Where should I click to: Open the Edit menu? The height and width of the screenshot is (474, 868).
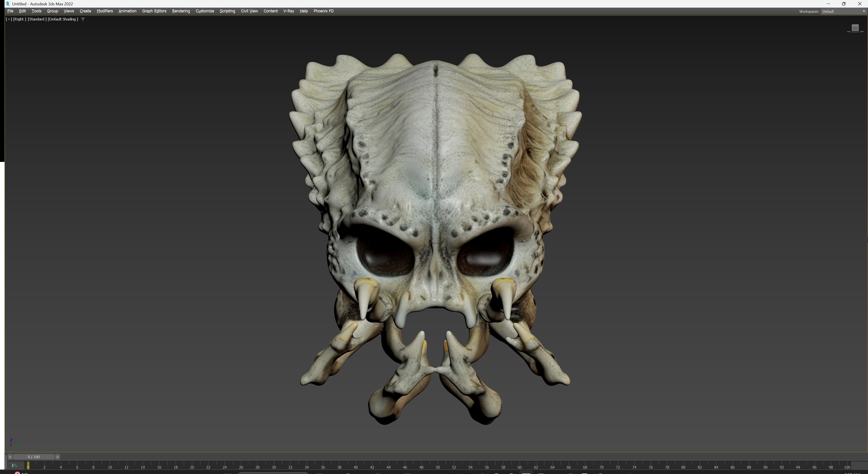tap(22, 11)
